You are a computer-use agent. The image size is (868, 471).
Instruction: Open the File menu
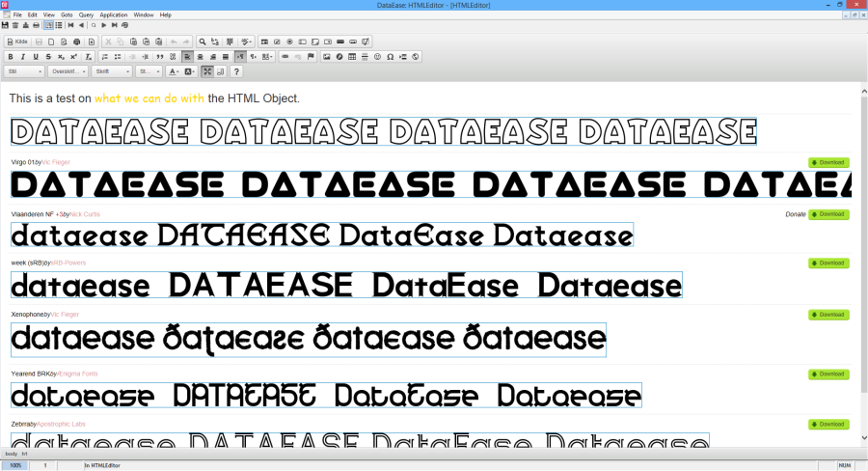17,15
